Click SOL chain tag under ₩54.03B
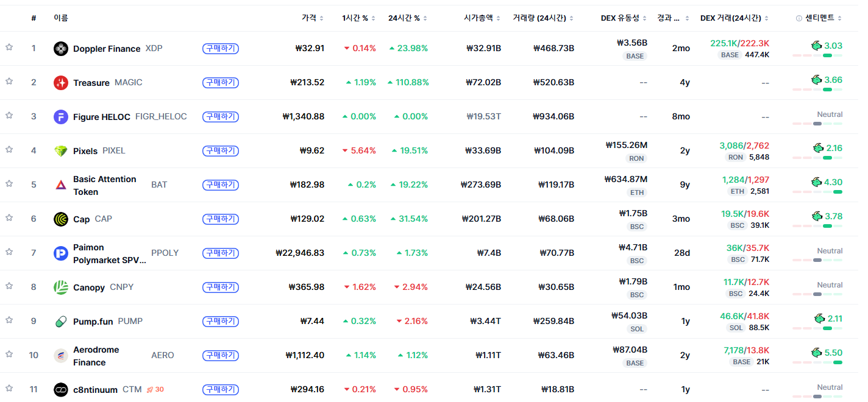 [x=637, y=329]
